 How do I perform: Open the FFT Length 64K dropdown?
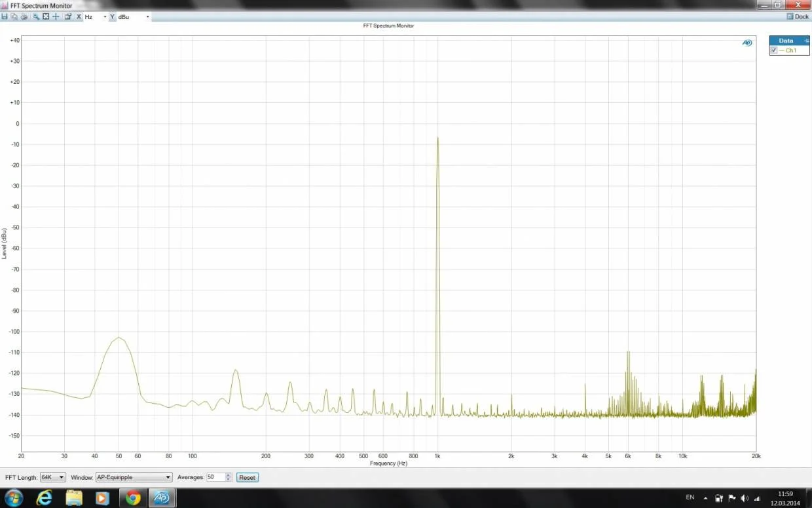53,477
